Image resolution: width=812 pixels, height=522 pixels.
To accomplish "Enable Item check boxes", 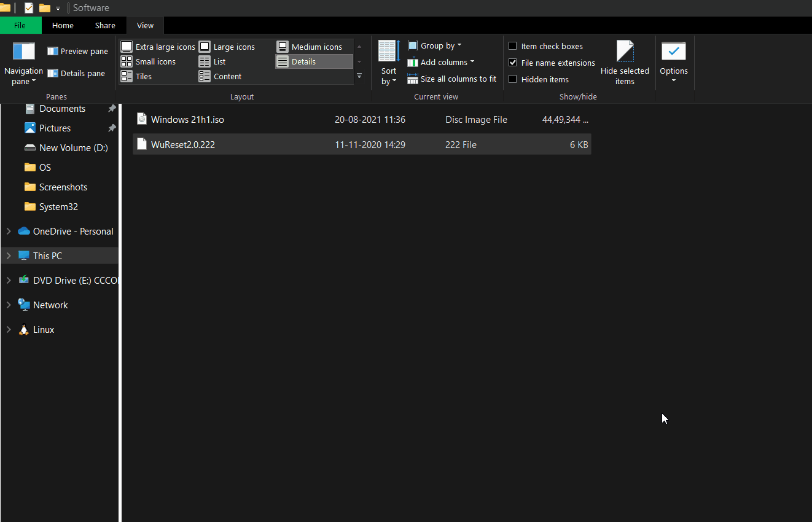I will coord(513,46).
